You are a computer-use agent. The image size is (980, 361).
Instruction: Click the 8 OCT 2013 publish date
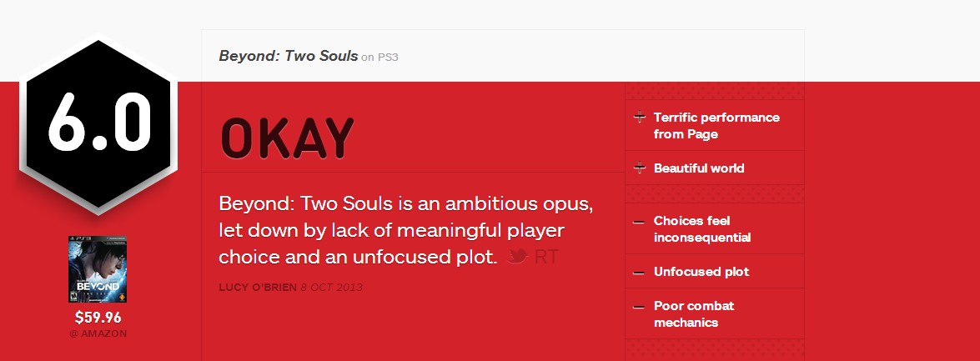tap(331, 288)
